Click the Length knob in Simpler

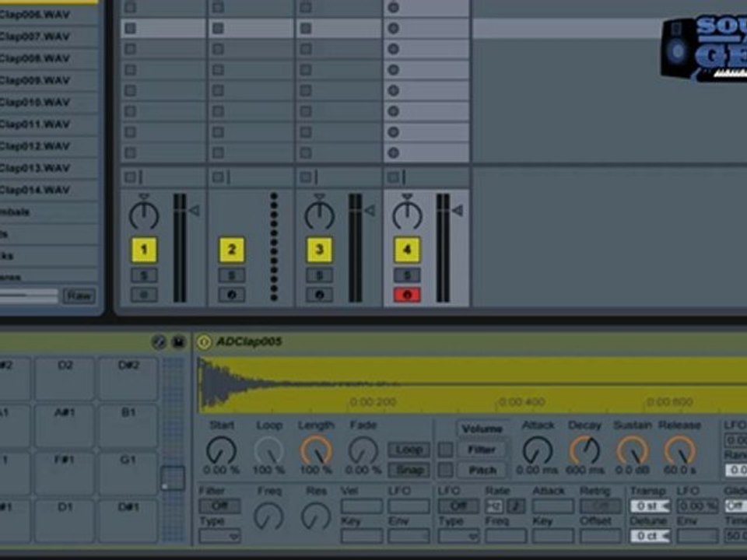(x=316, y=450)
